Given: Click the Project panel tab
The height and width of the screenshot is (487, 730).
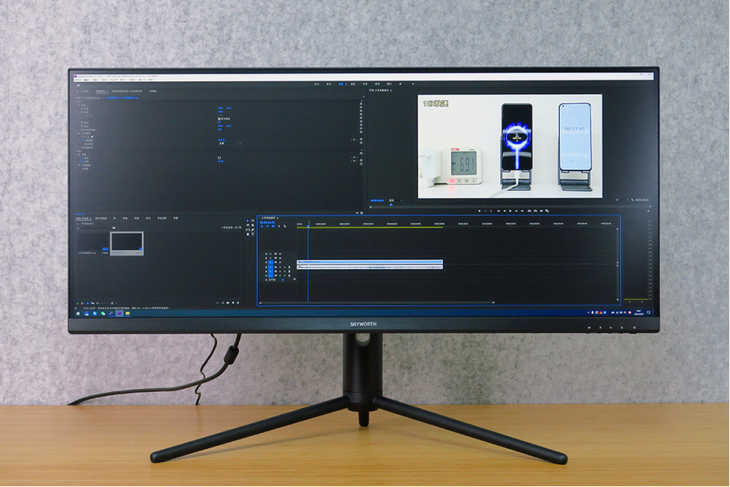Looking at the screenshot, I should [83, 217].
